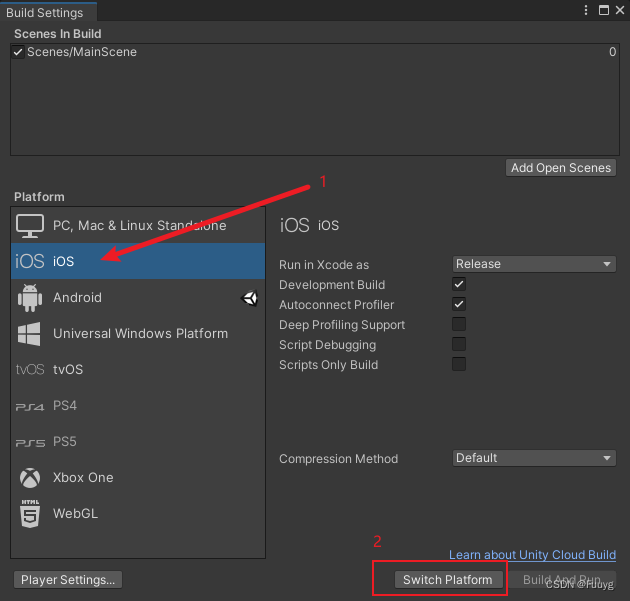Select the Android platform
The width and height of the screenshot is (630, 601).
(x=138, y=298)
